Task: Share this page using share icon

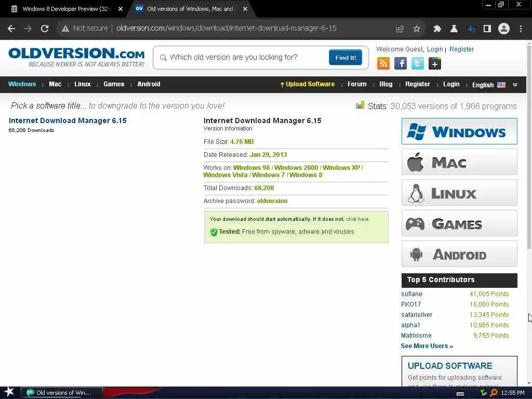Action: pos(400,29)
